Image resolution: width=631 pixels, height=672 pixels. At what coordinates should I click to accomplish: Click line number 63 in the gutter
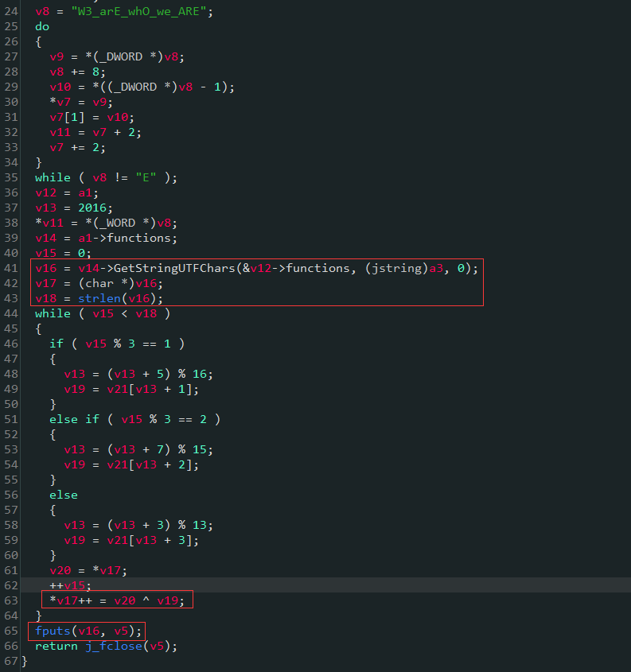[10, 600]
